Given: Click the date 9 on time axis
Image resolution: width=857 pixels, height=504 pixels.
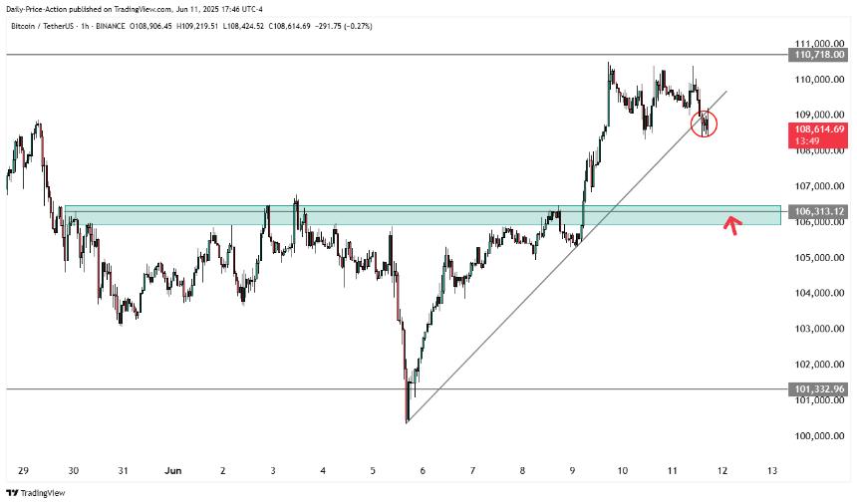Looking at the screenshot, I should tap(572, 471).
